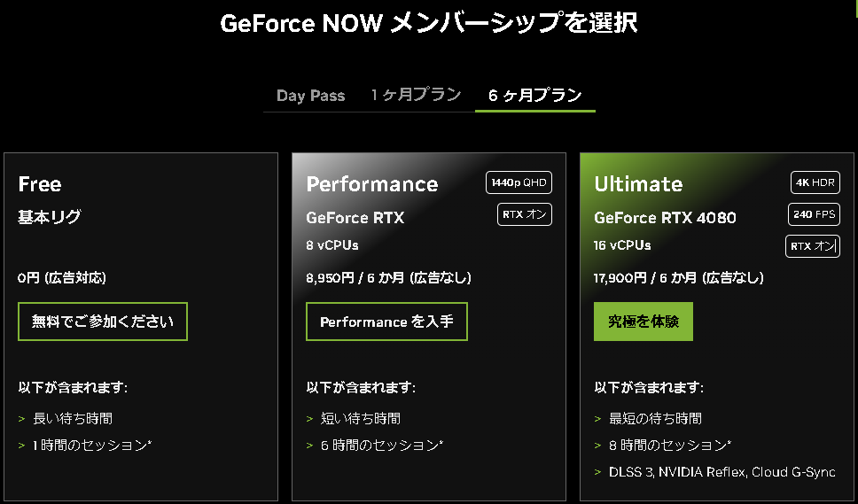This screenshot has width=858, height=504.
Task: Click the Performance plan heading
Action: [x=372, y=184]
